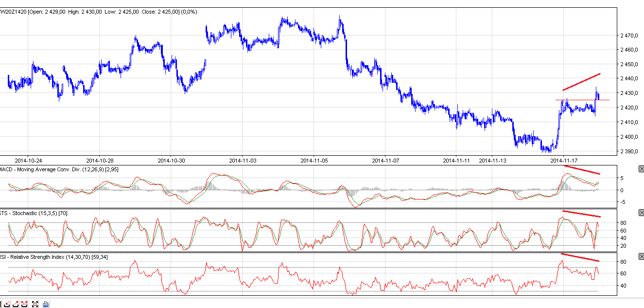Select the black horizontal line near the 2 425 level

click(x=578, y=100)
